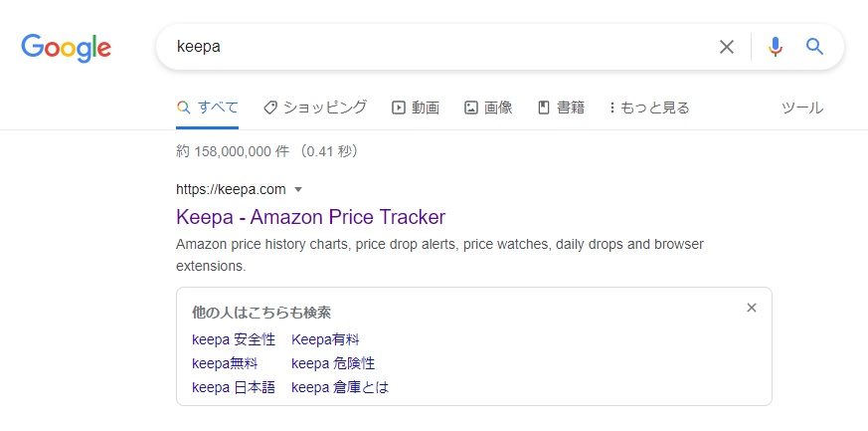
Task: Switch to the すべて tab
Action: tap(208, 108)
